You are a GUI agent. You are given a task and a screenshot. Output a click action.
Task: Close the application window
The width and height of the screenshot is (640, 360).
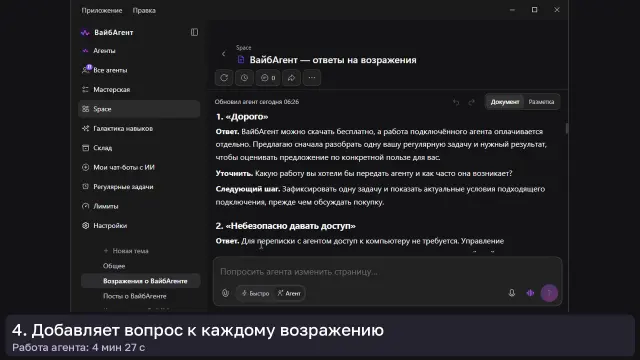click(557, 10)
